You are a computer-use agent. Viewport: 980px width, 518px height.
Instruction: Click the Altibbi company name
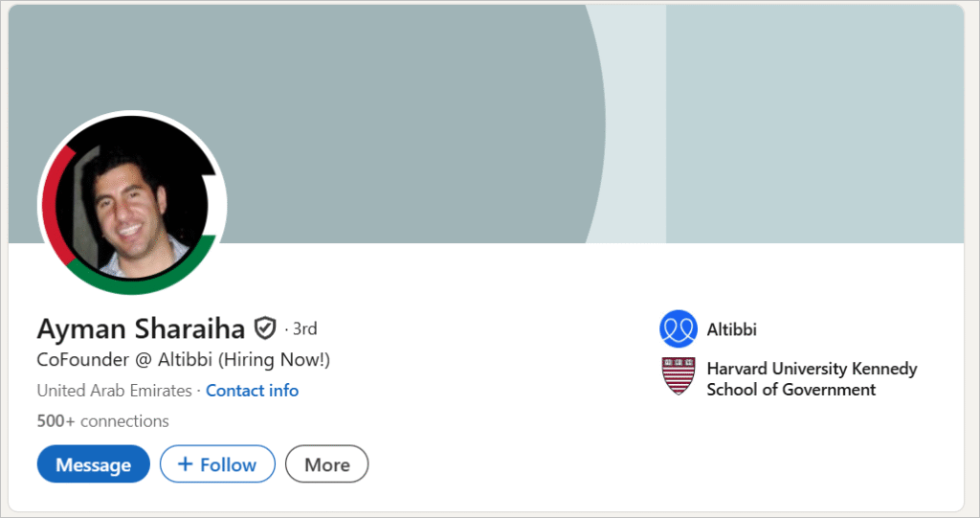pyautogui.click(x=732, y=329)
